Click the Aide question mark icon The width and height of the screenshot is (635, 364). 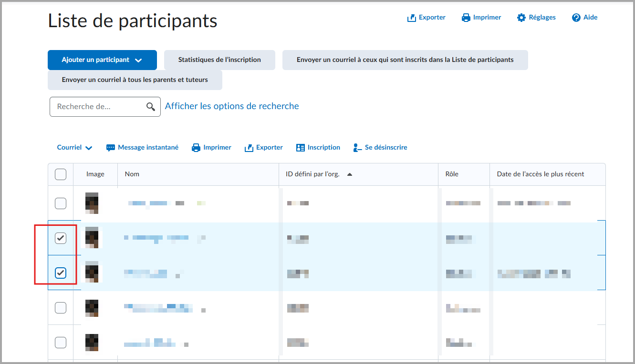(x=576, y=18)
